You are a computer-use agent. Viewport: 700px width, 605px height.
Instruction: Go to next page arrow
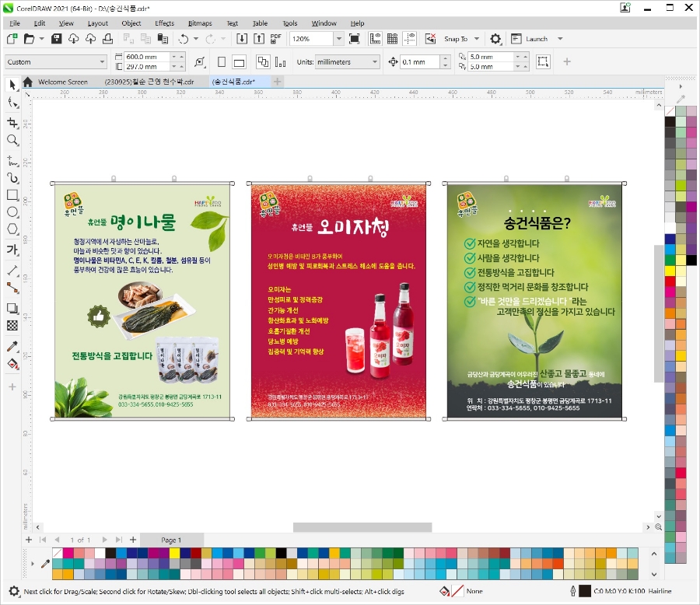(x=104, y=540)
